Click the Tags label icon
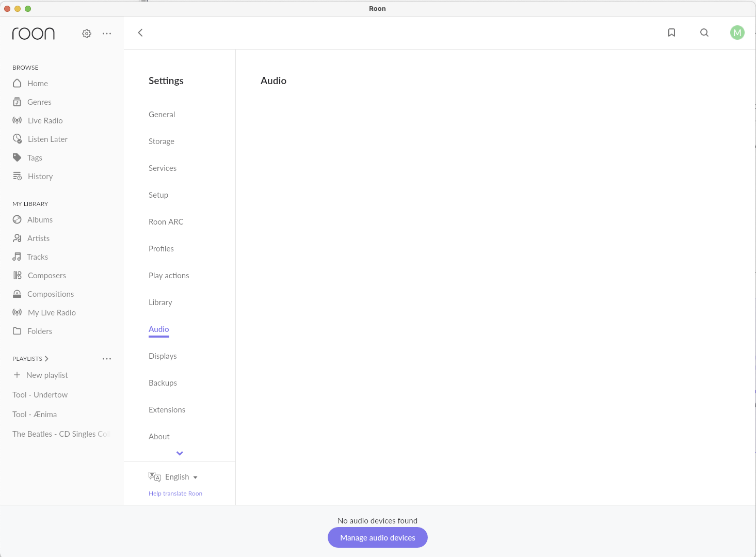Image resolution: width=756 pixels, height=557 pixels. [17, 157]
